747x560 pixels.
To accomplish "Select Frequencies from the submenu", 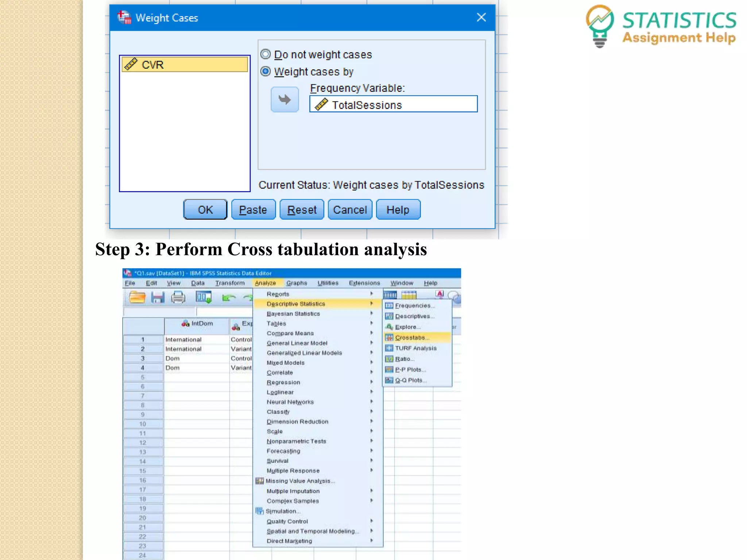I will point(417,306).
